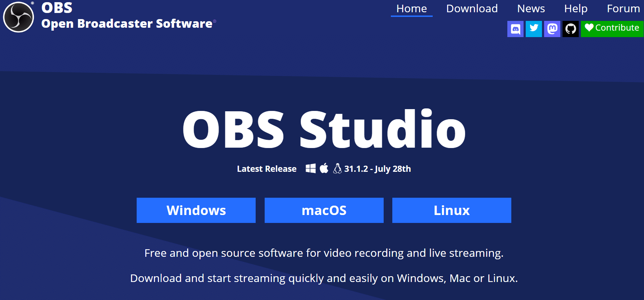The height and width of the screenshot is (300, 644).
Task: Click the 'Latest Release' label
Action: click(x=267, y=169)
